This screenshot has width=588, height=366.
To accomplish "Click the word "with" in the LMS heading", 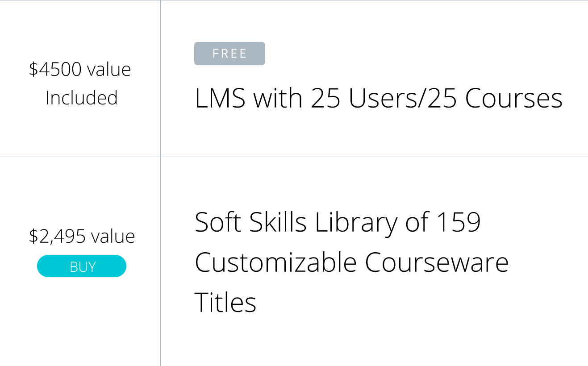I will point(278,99).
